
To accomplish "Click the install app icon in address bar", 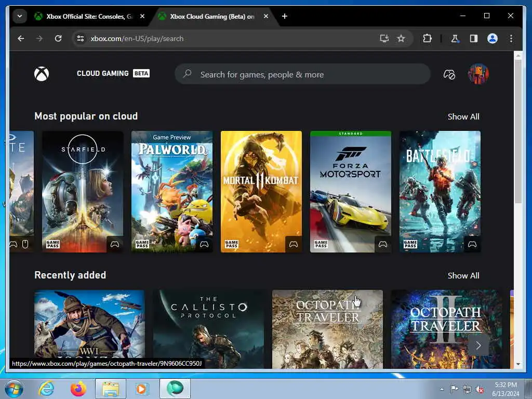I will (384, 38).
